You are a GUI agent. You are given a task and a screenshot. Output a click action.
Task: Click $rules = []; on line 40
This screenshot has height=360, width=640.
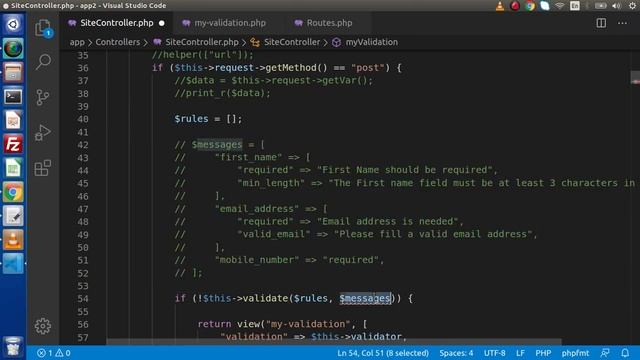click(208, 119)
